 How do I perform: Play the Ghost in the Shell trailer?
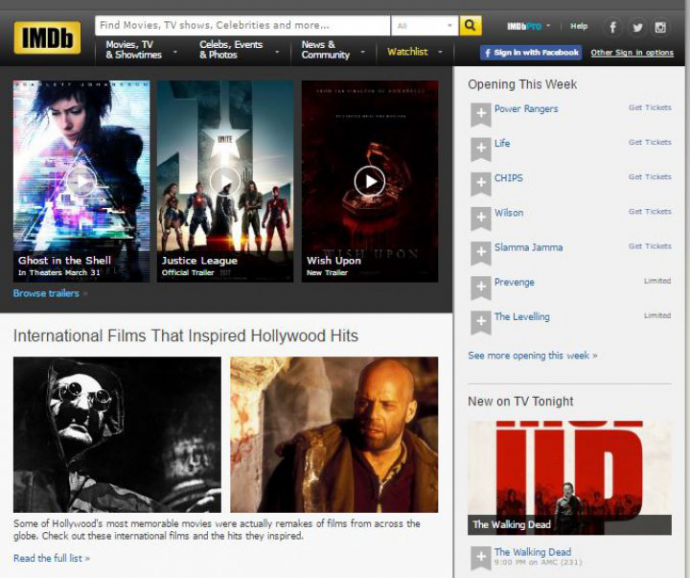point(81,180)
